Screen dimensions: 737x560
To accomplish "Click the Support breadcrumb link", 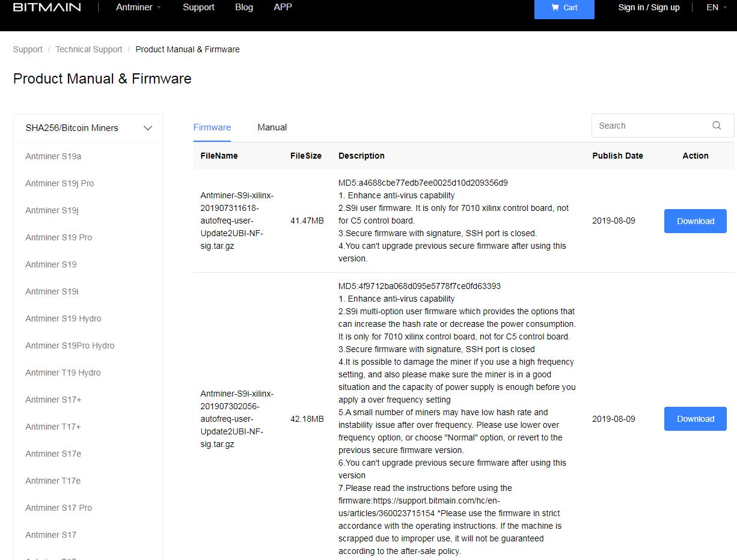I will pyautogui.click(x=28, y=49).
